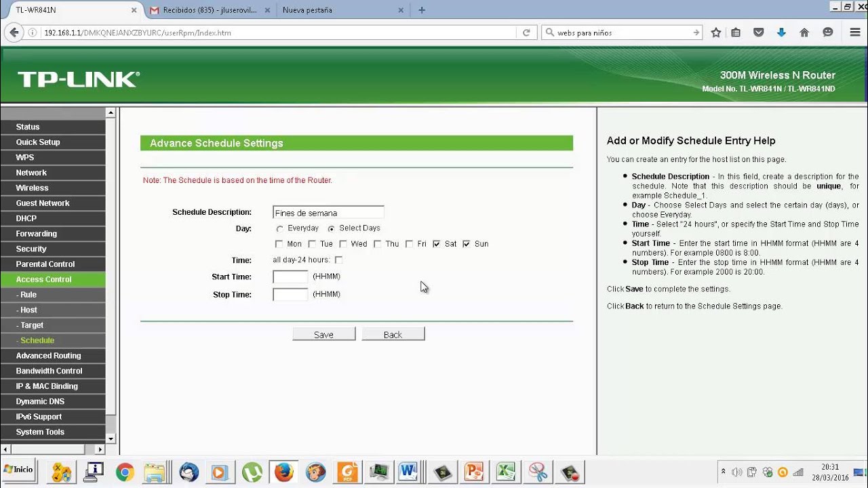Open Inicio start button

(18, 470)
